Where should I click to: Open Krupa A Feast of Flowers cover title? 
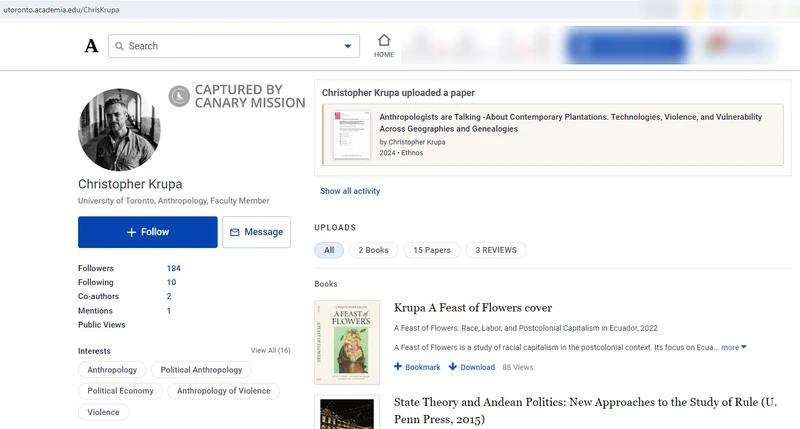(473, 308)
